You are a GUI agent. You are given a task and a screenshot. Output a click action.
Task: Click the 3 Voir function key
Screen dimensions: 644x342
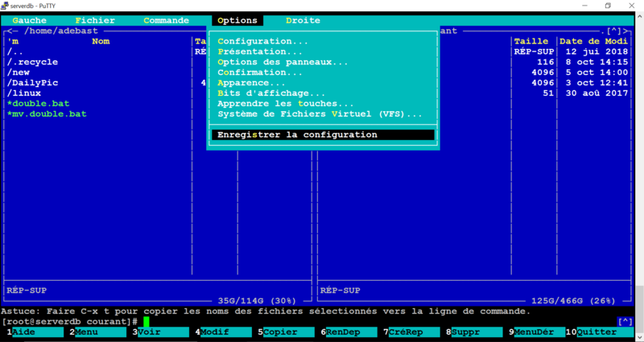[160, 332]
